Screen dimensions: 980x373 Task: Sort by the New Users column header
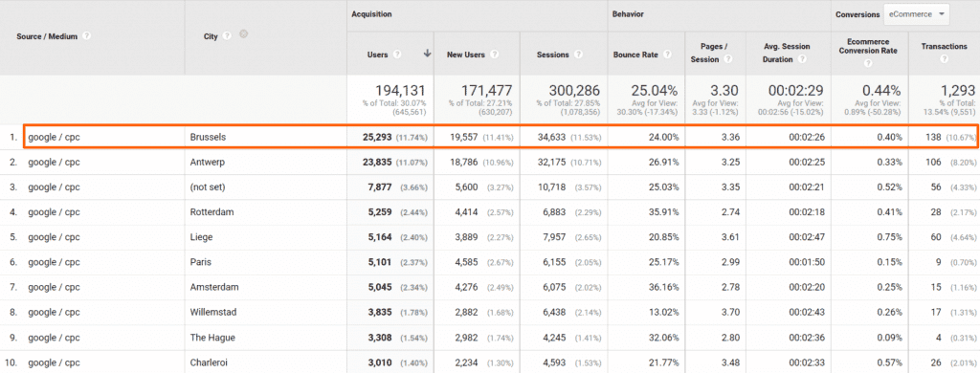coord(466,55)
